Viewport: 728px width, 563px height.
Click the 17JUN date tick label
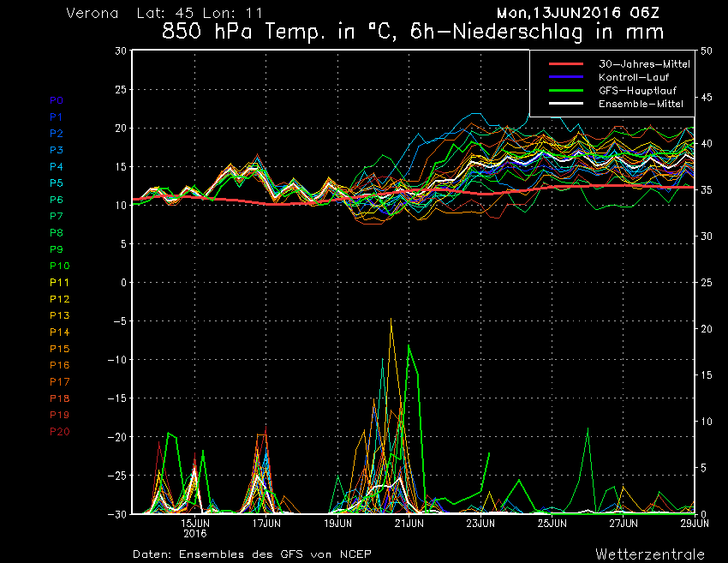coord(266,524)
